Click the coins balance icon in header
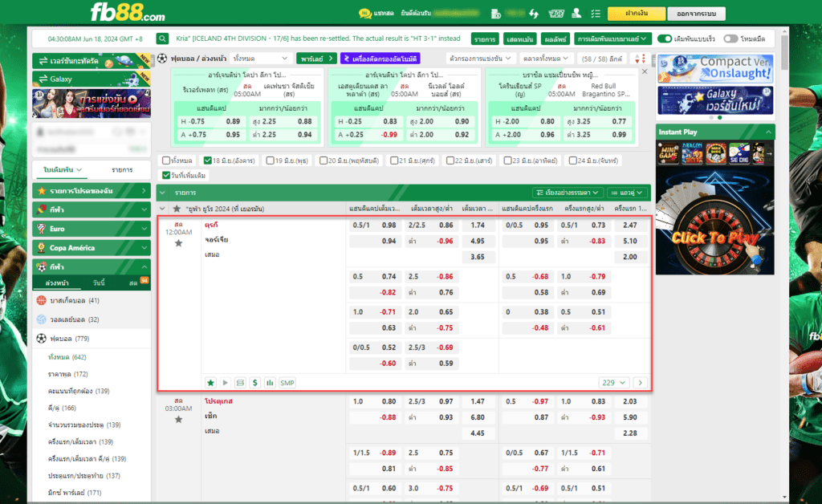822x504 pixels. 496,14
